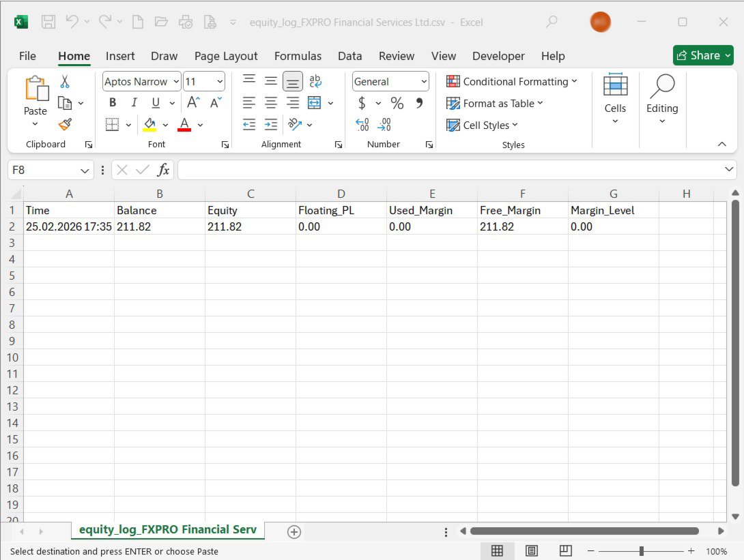Screen dimensions: 744x560
Task: Click inside the formula bar input
Action: click(450, 170)
